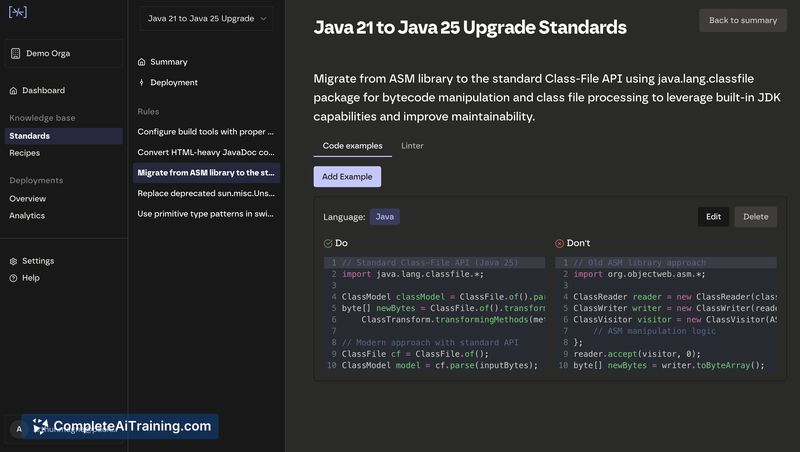800x452 pixels.
Task: Click the Deployment rocket icon
Action: click(x=141, y=83)
